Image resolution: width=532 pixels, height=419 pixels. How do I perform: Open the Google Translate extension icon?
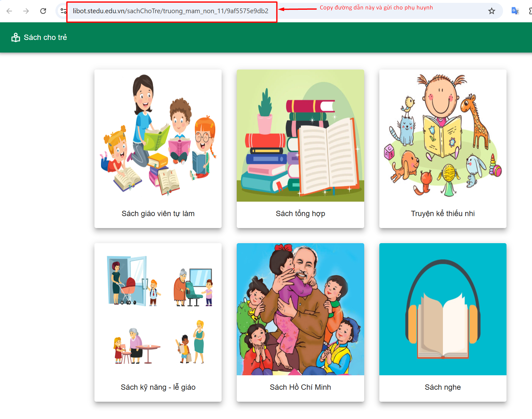pyautogui.click(x=515, y=11)
